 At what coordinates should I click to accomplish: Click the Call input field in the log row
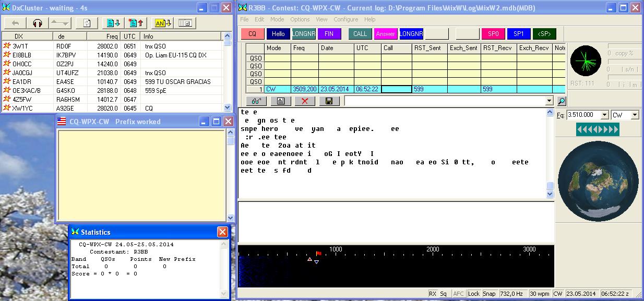coord(396,89)
